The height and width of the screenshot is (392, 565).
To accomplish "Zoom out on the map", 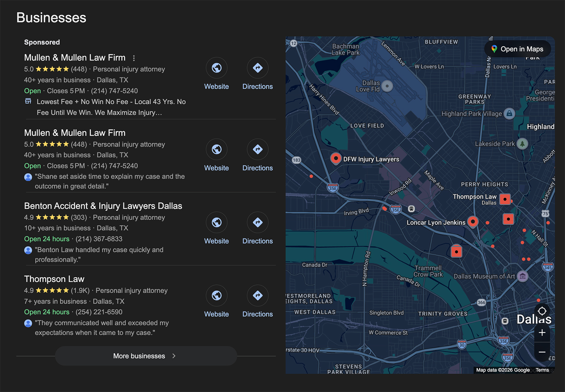I will pos(542,352).
